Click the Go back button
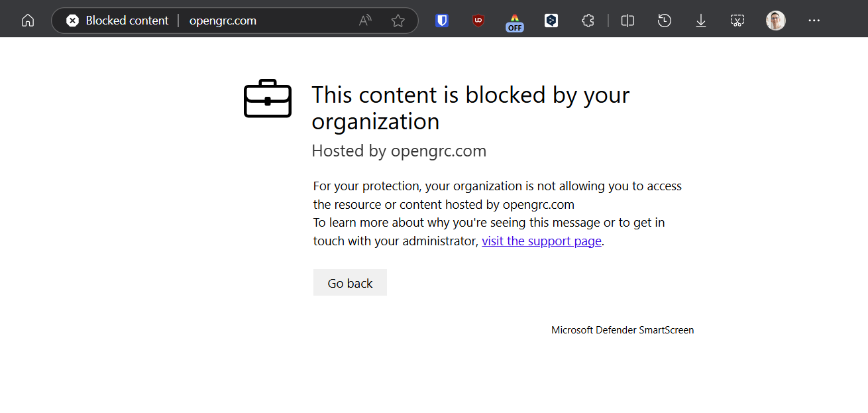Image resolution: width=868 pixels, height=413 pixels. pyautogui.click(x=350, y=282)
